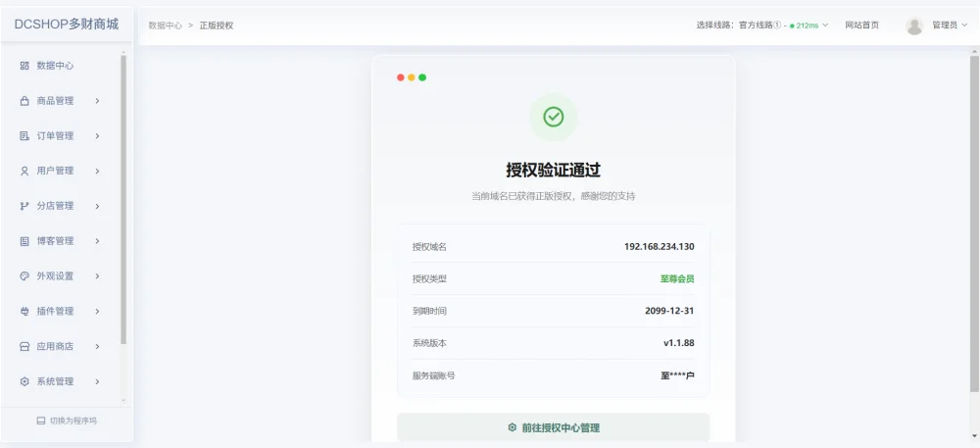This screenshot has width=980, height=448.
Task: Click the 授权域名 label
Action: tap(429, 247)
